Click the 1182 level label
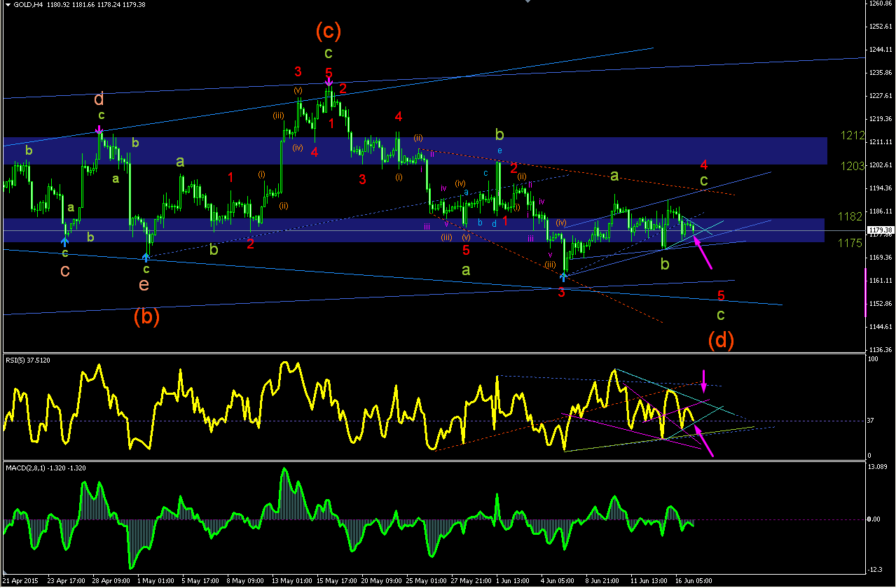 [849, 217]
